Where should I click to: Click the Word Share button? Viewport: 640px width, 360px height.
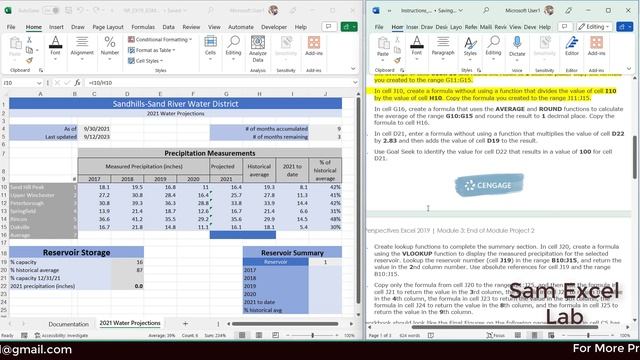pyautogui.click(x=624, y=27)
